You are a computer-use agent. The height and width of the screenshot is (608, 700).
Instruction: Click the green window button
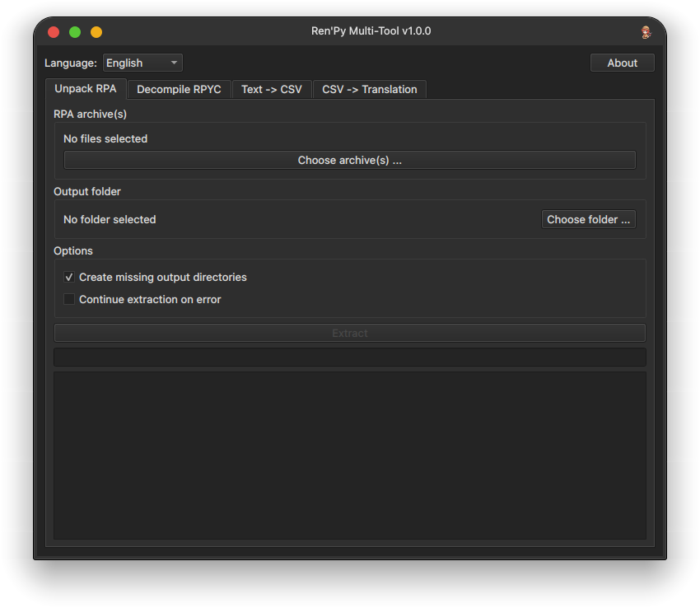pyautogui.click(x=75, y=32)
